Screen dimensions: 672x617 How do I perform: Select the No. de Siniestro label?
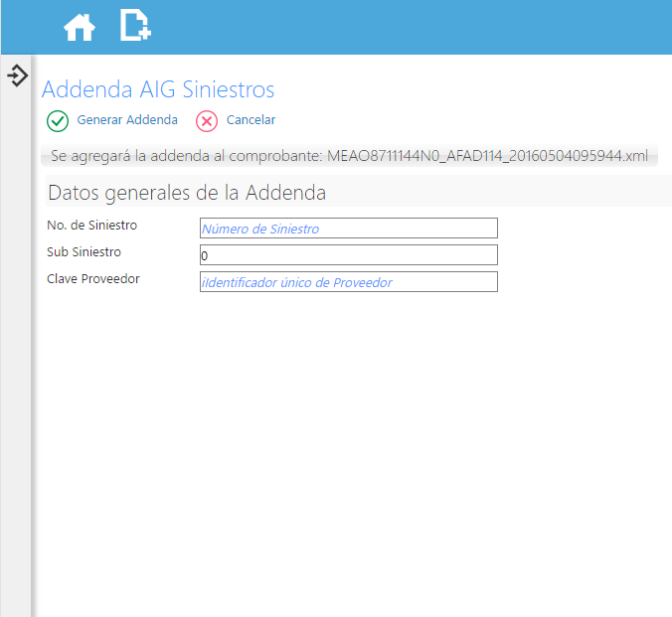pyautogui.click(x=91, y=225)
